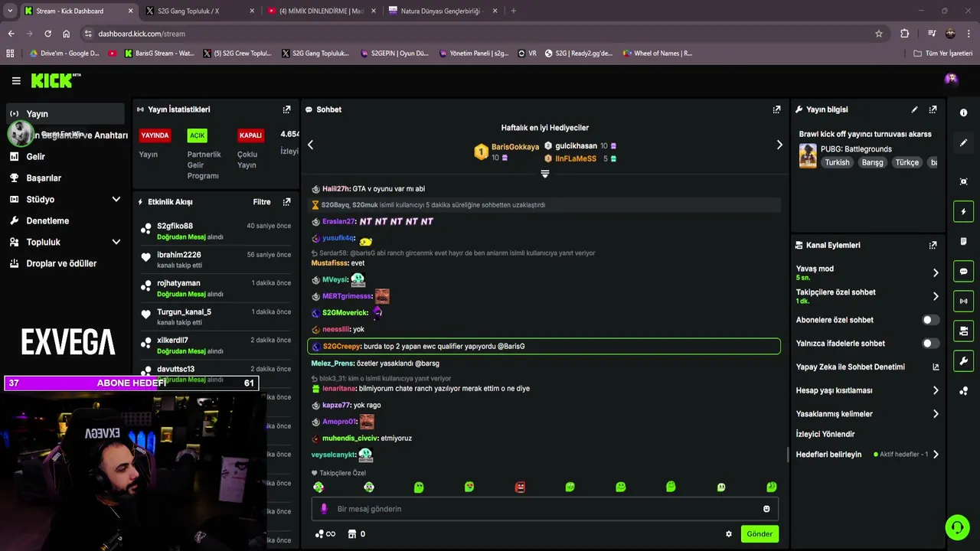Viewport: 980px width, 551px height.
Task: Pop out the Sohbet chat panel
Action: click(x=776, y=109)
